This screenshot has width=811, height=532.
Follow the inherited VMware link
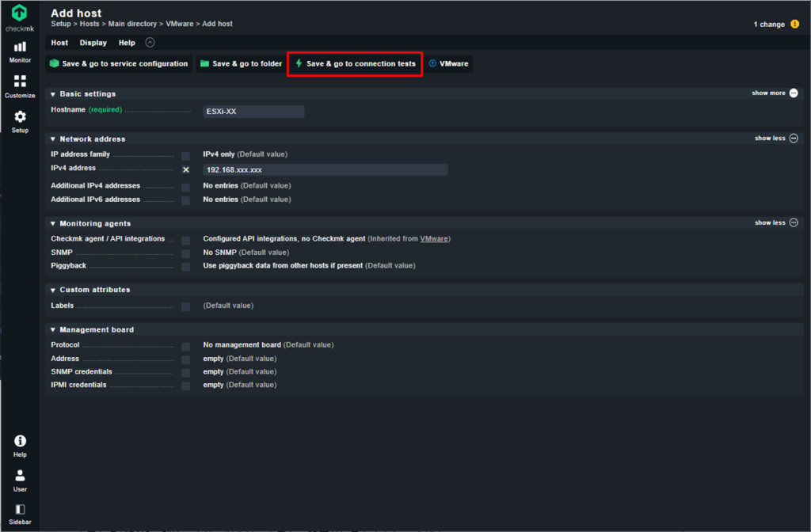point(434,239)
